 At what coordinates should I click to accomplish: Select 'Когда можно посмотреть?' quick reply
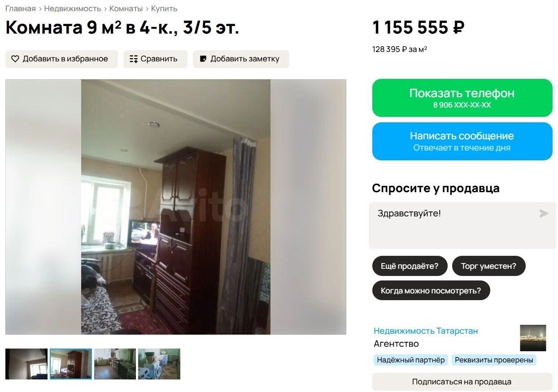click(431, 291)
